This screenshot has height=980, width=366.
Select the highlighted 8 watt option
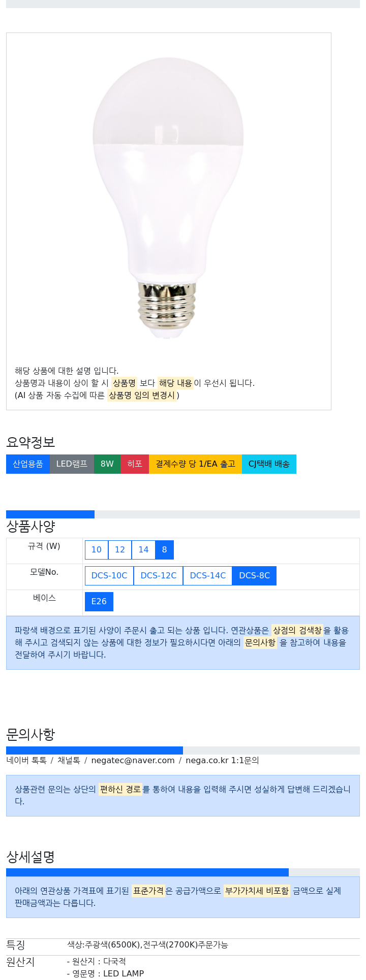click(164, 550)
